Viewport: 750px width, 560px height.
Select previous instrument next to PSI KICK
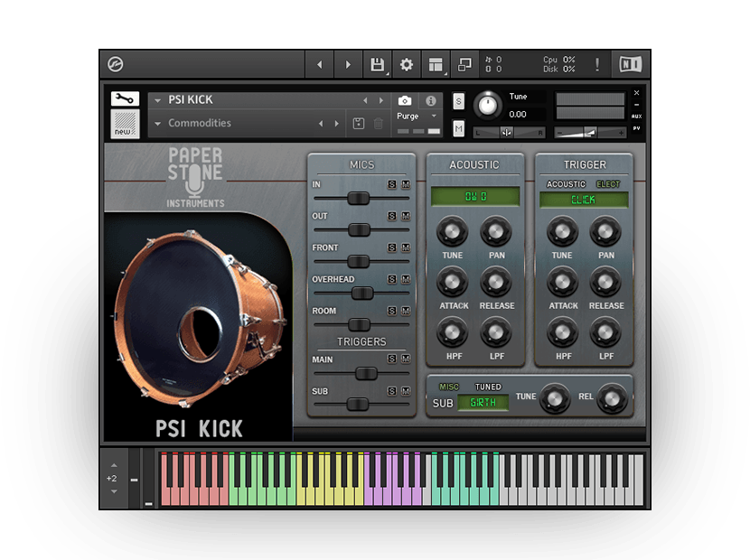pos(365,100)
